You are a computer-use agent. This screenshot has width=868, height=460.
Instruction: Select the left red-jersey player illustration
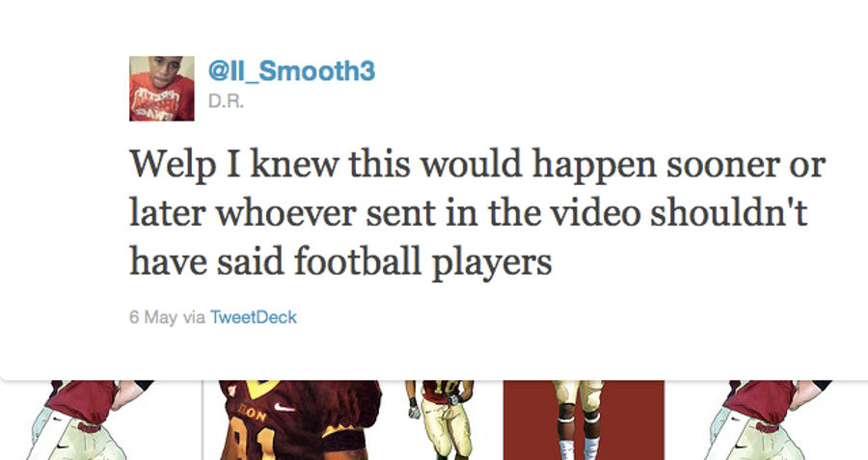[x=83, y=419]
